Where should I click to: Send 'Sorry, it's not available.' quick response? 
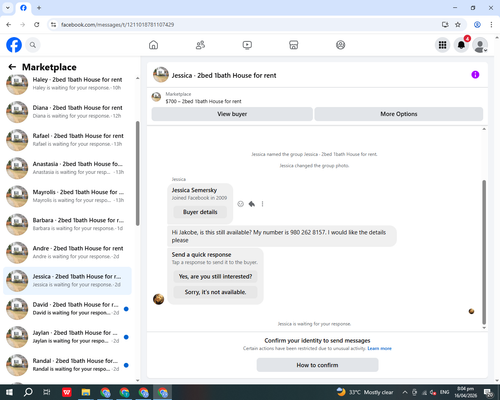[x=215, y=292]
